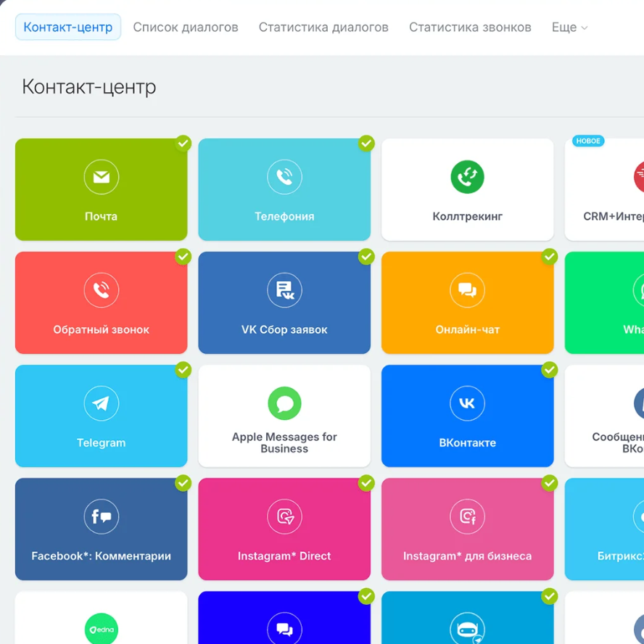644x644 pixels.
Task: Click the Контакт-центр page heading
Action: pos(89,86)
